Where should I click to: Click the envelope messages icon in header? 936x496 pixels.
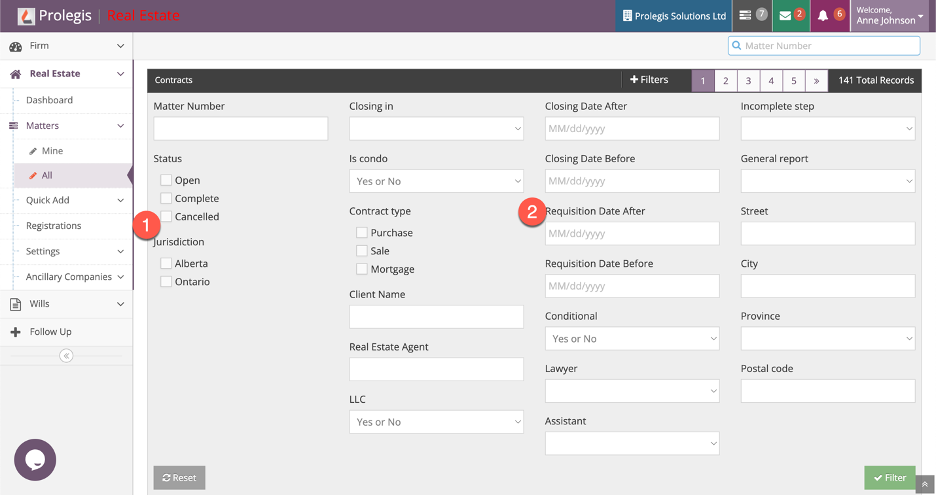point(785,16)
